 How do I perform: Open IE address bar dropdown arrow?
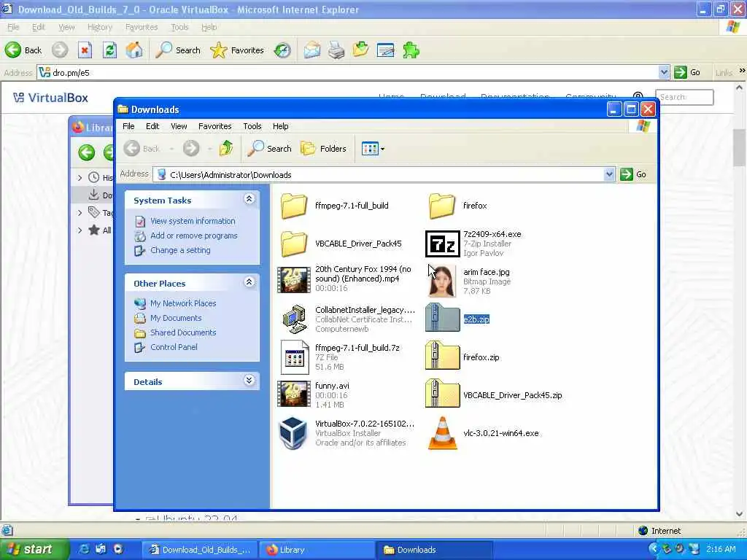pyautogui.click(x=664, y=72)
